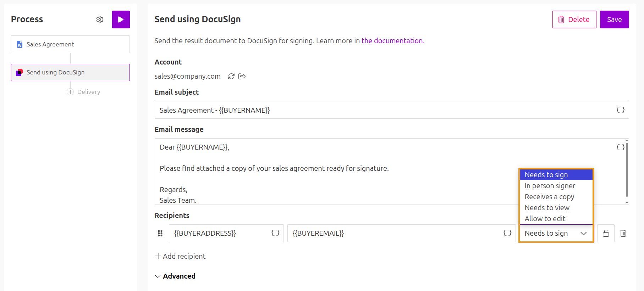
Task: Refresh the DocuSign account connection
Action: (x=231, y=76)
